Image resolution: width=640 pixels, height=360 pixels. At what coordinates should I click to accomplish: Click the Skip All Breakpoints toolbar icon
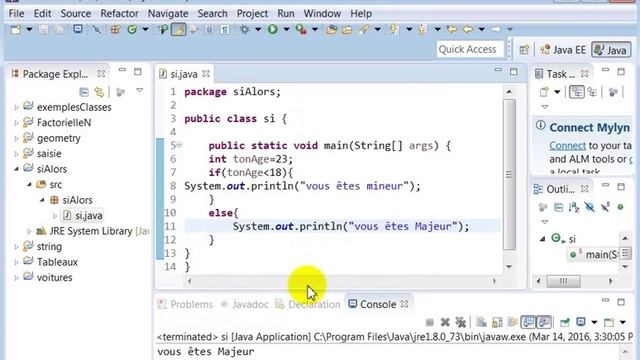96,29
